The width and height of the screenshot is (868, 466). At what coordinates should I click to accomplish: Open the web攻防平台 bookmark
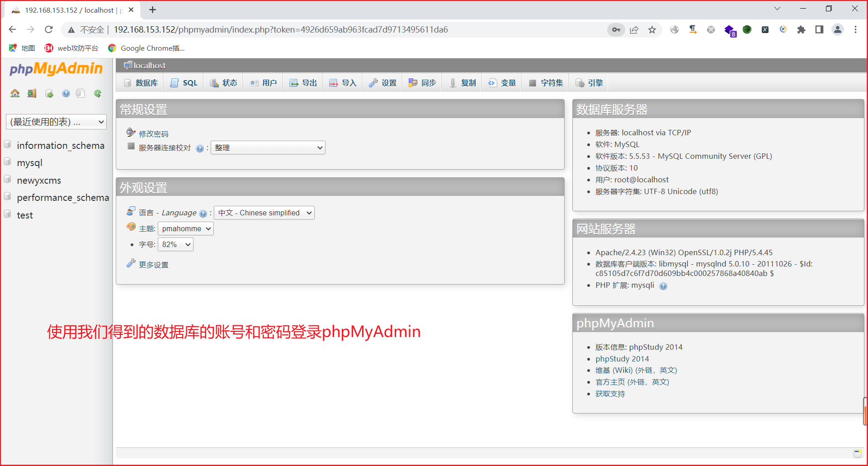[x=71, y=48]
